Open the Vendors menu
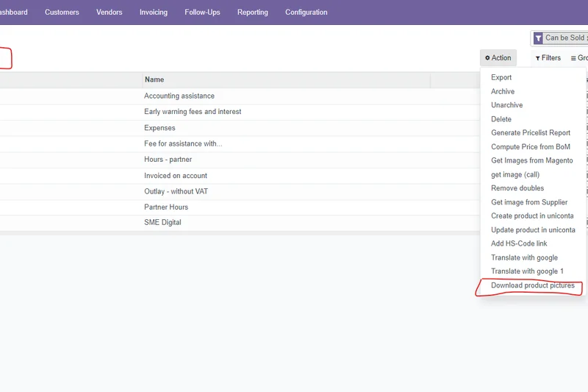This screenshot has height=392, width=588. coord(109,12)
